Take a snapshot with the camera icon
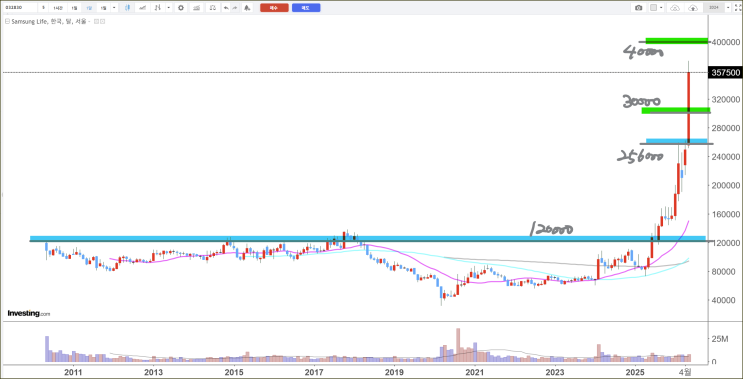Screen dimensions: 743x379 [x=638, y=8]
